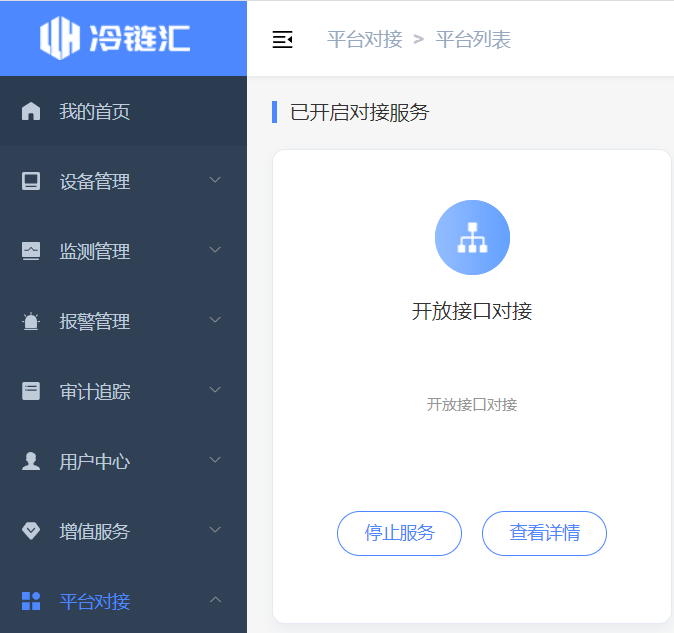Click the 查看详情 button
This screenshot has height=633, width=674.
tap(544, 533)
